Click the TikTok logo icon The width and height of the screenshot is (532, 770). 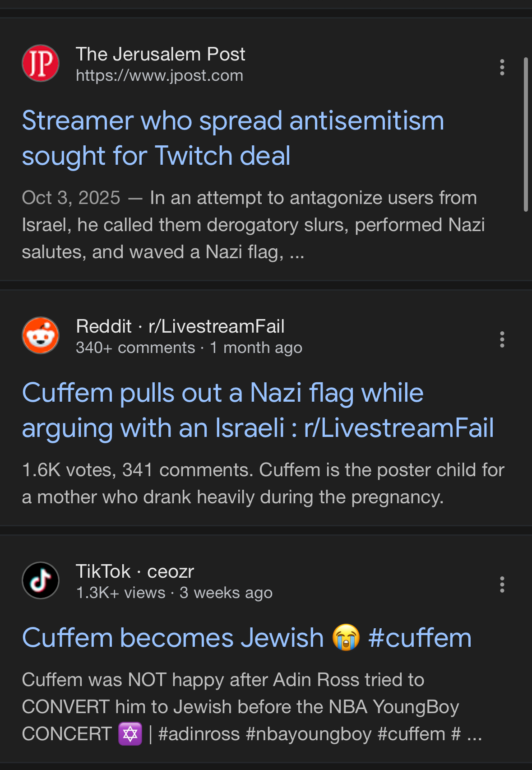pyautogui.click(x=41, y=580)
